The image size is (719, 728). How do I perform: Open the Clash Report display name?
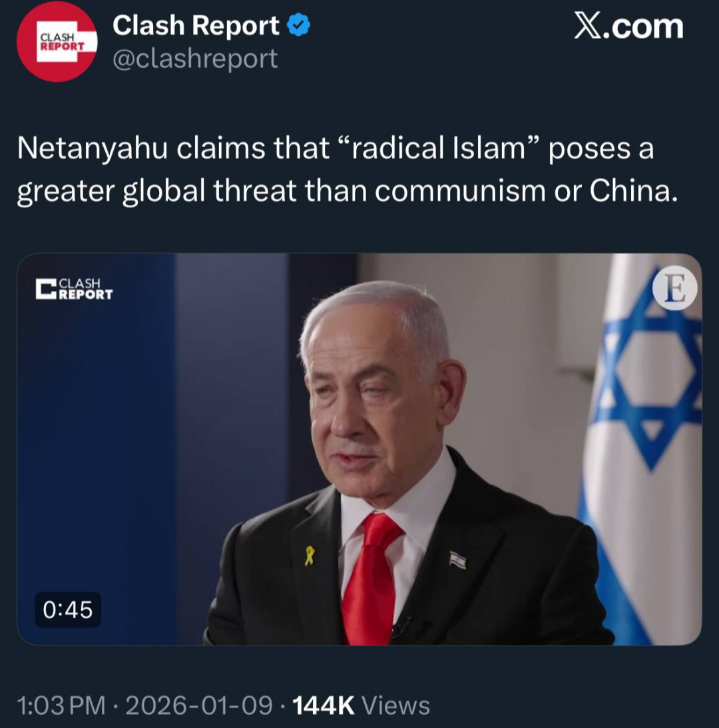coord(196,25)
